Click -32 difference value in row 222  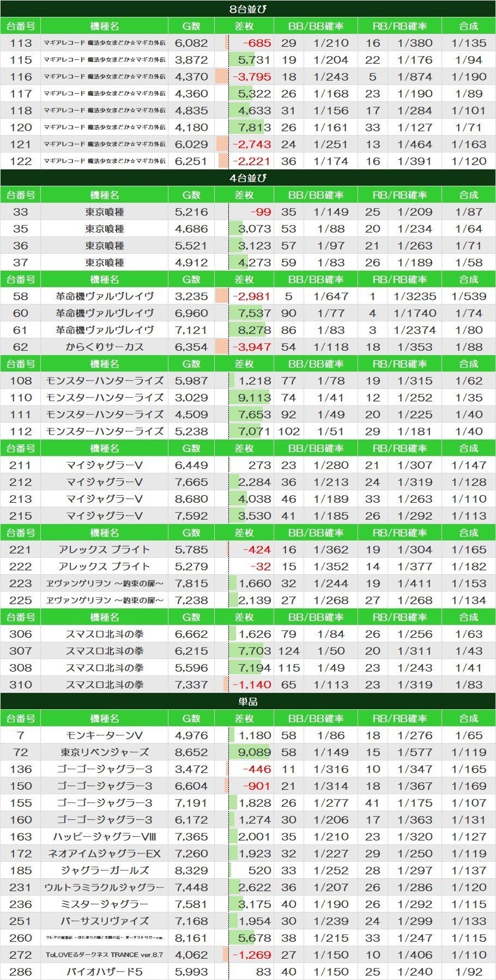pyautogui.click(x=261, y=567)
